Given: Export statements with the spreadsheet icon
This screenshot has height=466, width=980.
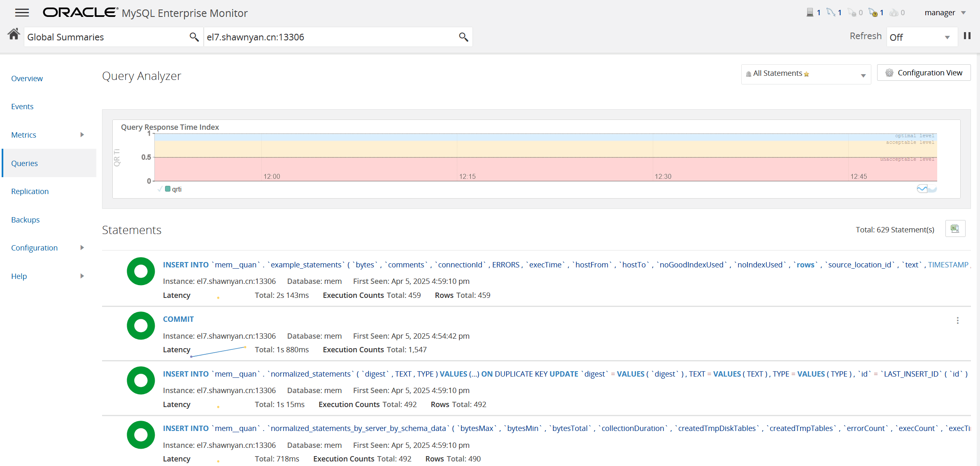Looking at the screenshot, I should click(955, 229).
